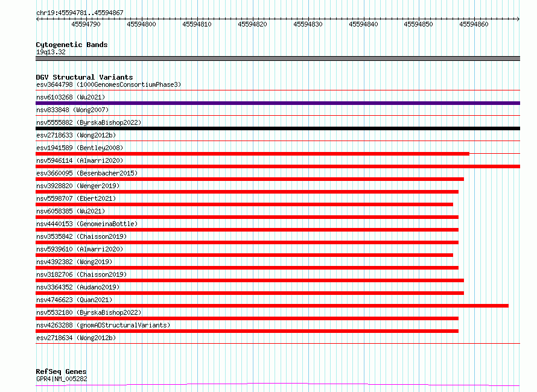
Task: Select variant esv1941589 (Bentley2008) label
Action: click(x=80, y=148)
